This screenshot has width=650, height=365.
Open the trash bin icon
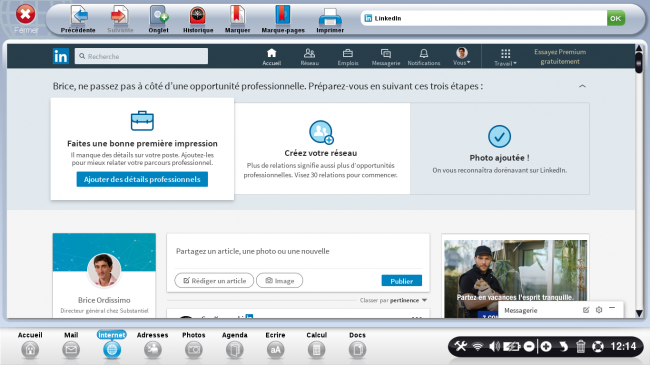[580, 346]
